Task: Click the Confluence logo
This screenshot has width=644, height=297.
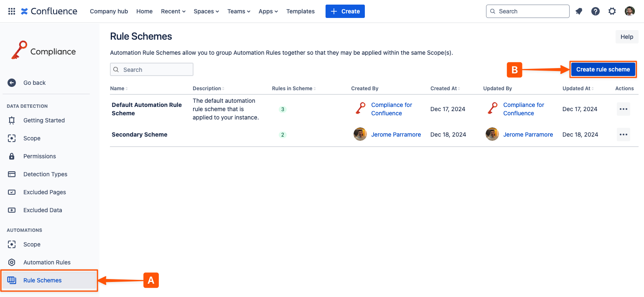Action: pyautogui.click(x=49, y=11)
